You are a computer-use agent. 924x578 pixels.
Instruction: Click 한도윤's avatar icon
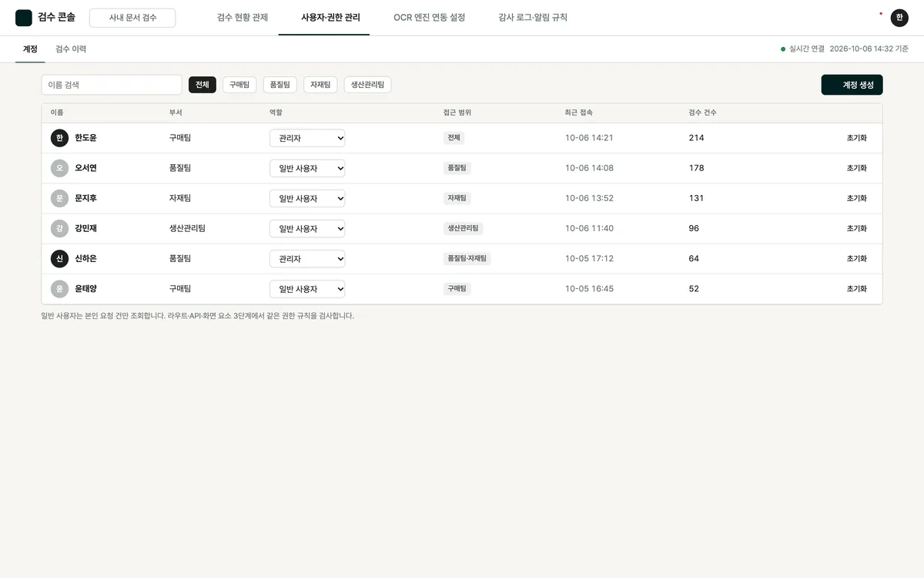click(x=60, y=138)
